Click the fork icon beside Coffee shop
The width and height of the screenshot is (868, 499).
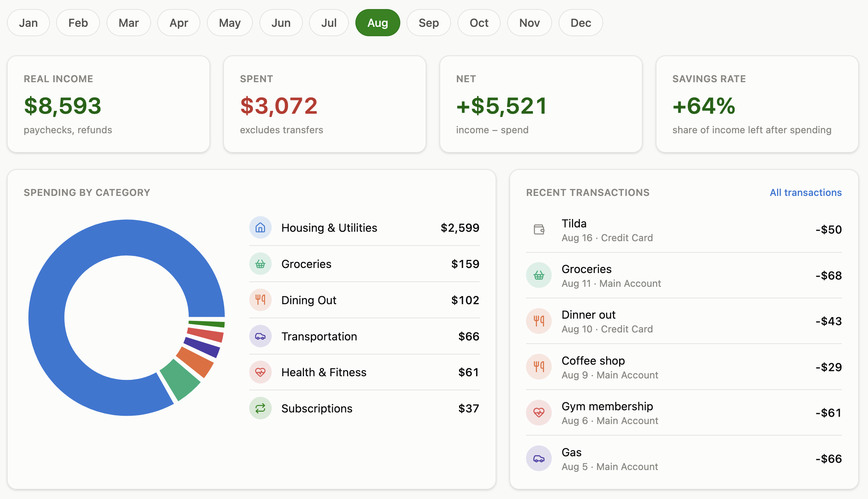coord(539,367)
